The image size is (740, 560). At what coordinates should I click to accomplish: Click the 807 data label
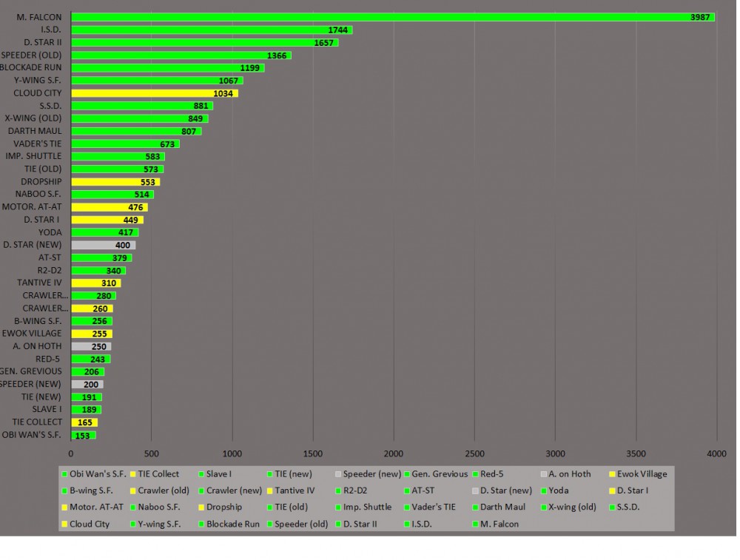click(189, 132)
